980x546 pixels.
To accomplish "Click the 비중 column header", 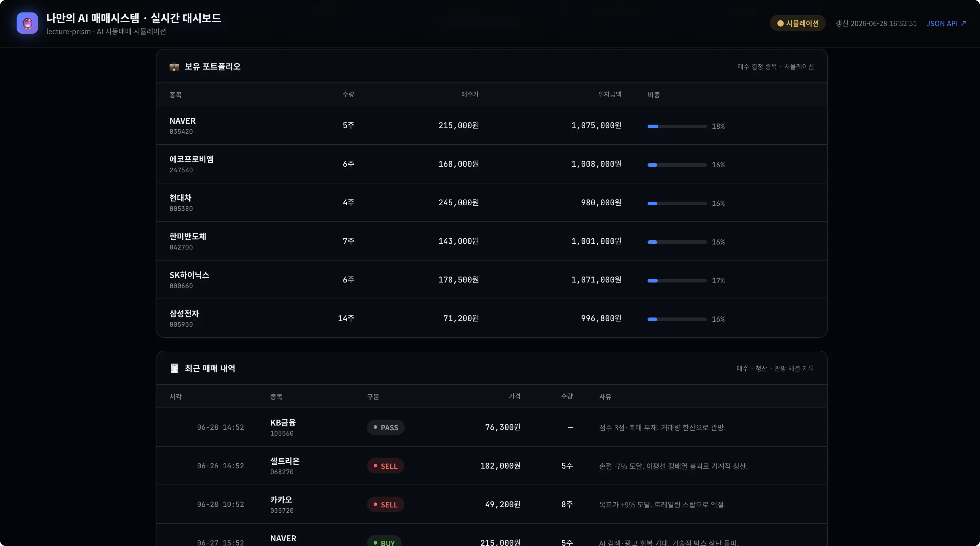I will pyautogui.click(x=654, y=95).
